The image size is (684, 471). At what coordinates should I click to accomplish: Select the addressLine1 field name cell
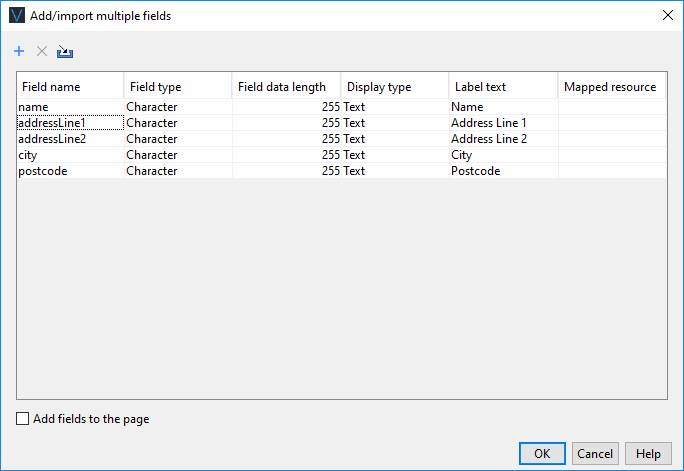pyautogui.click(x=70, y=123)
